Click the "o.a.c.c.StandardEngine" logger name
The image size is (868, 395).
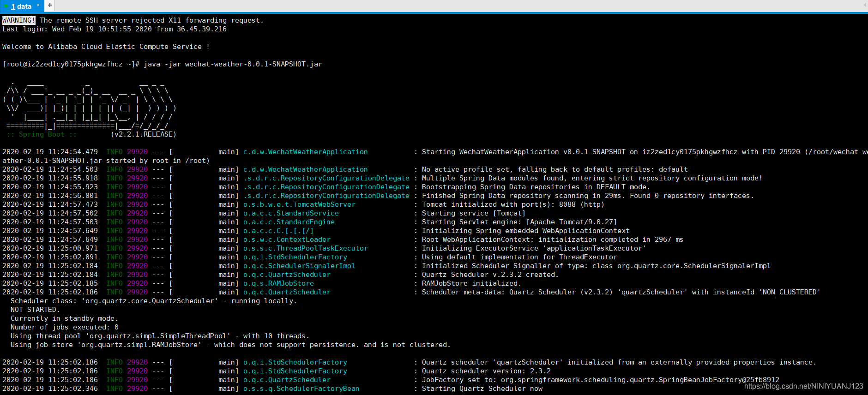coord(289,222)
